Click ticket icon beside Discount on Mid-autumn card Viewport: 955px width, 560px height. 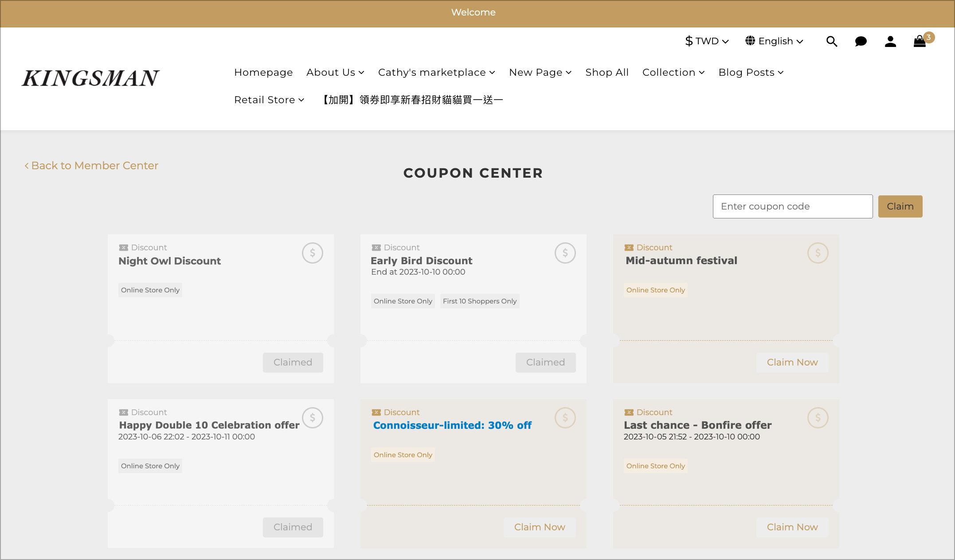click(629, 248)
